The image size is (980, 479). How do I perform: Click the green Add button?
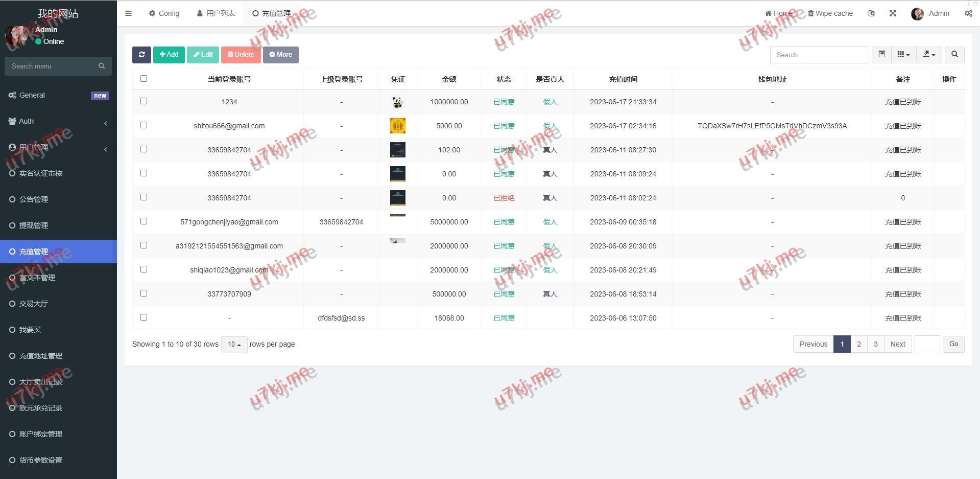(x=169, y=55)
